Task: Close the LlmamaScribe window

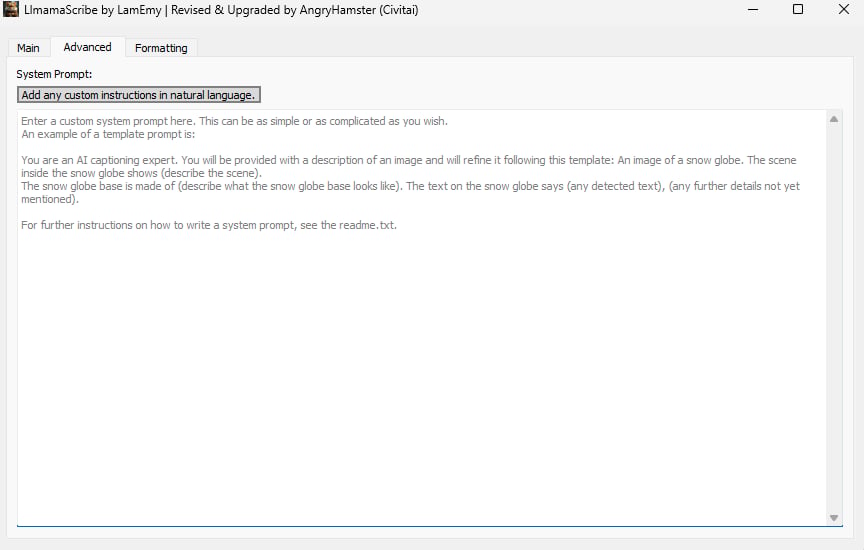Action: 843,9
